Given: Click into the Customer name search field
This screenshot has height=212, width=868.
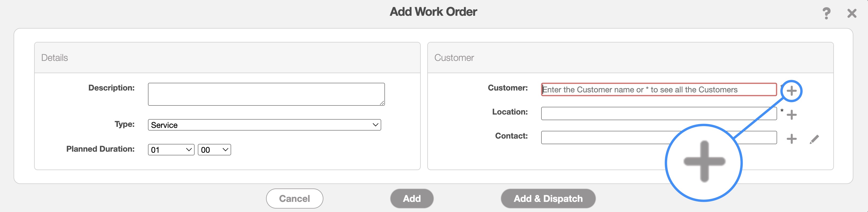Looking at the screenshot, I should 658,89.
